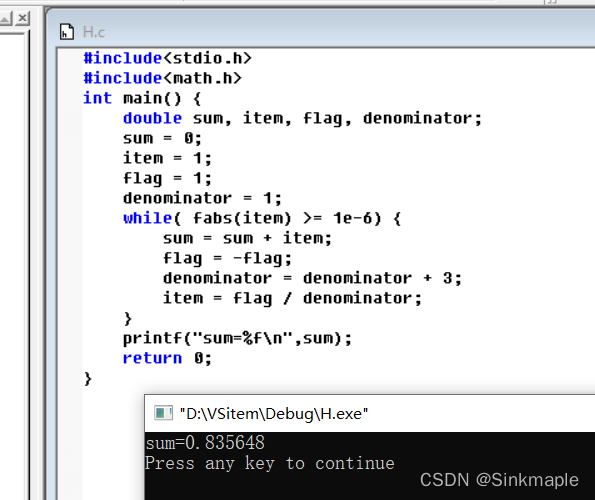Click the flag = -flag; line

[x=227, y=258]
